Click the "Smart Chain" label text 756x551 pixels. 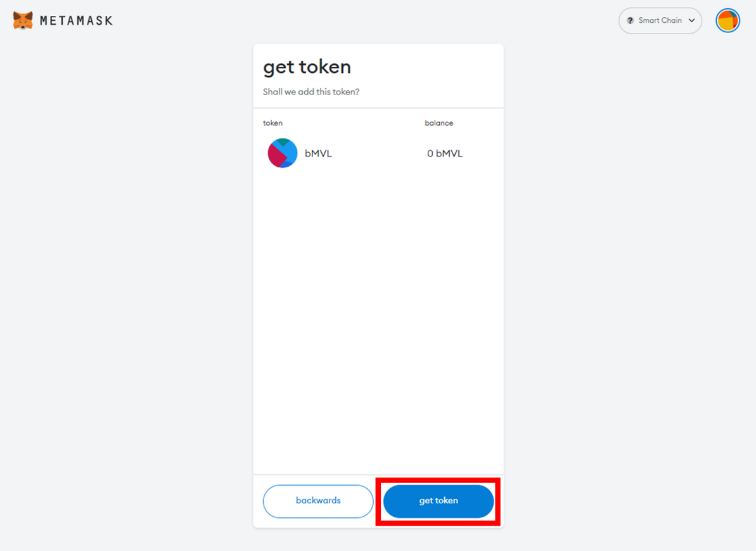660,21
